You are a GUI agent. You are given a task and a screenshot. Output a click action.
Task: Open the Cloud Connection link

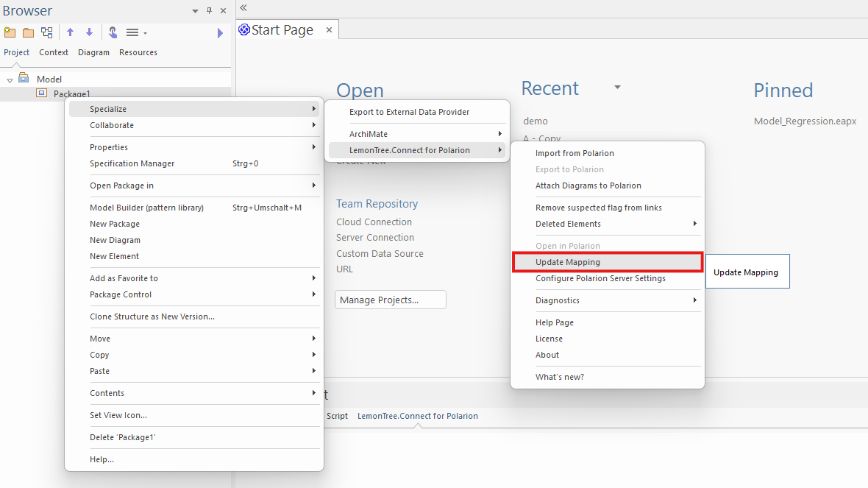[374, 222]
